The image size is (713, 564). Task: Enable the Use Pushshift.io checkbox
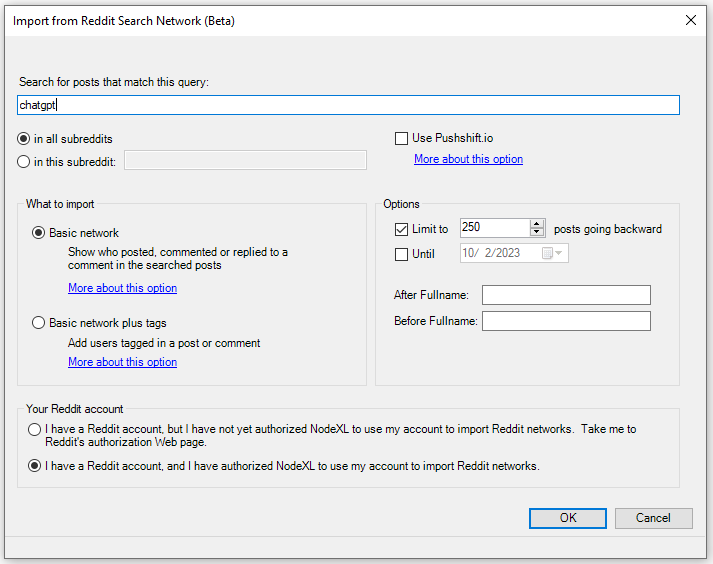coord(402,139)
